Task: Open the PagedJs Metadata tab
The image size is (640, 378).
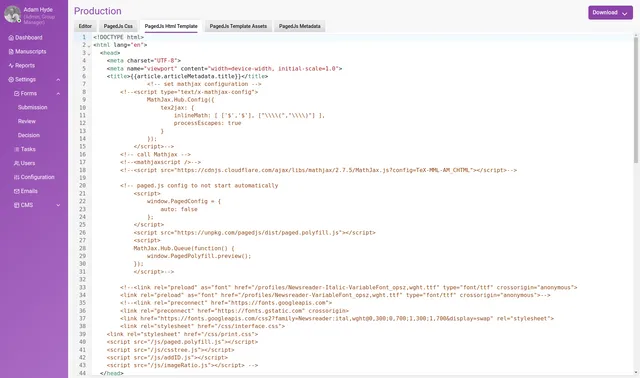Action: click(x=300, y=26)
